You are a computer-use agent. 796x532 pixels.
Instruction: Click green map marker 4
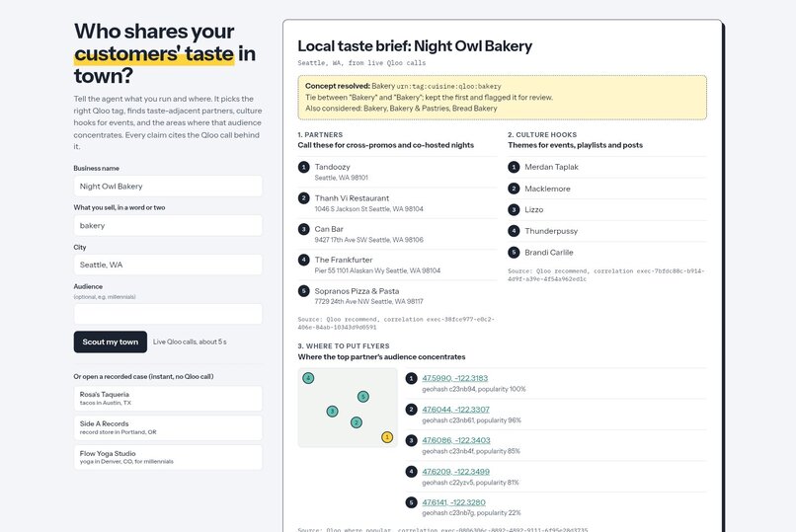(x=308, y=378)
